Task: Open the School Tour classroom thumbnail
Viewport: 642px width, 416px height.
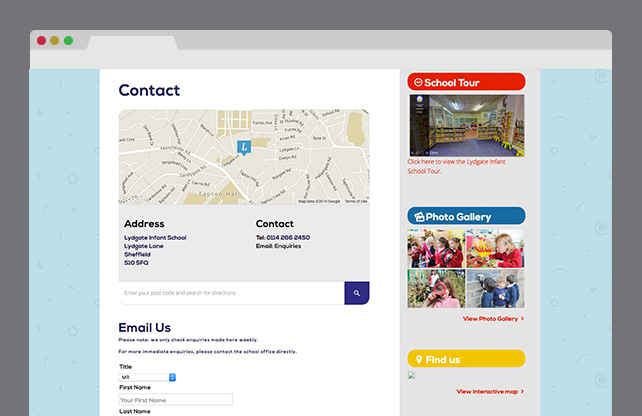Action: [466, 125]
